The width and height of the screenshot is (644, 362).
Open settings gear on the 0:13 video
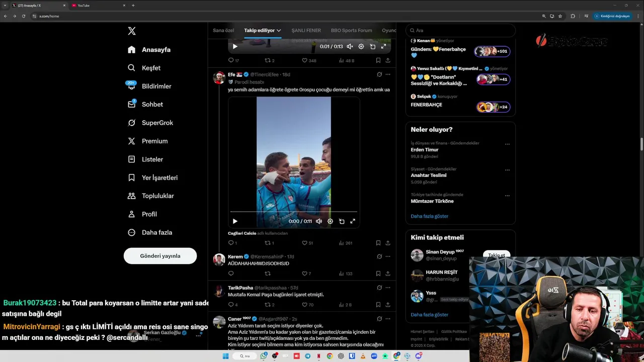[361, 46]
